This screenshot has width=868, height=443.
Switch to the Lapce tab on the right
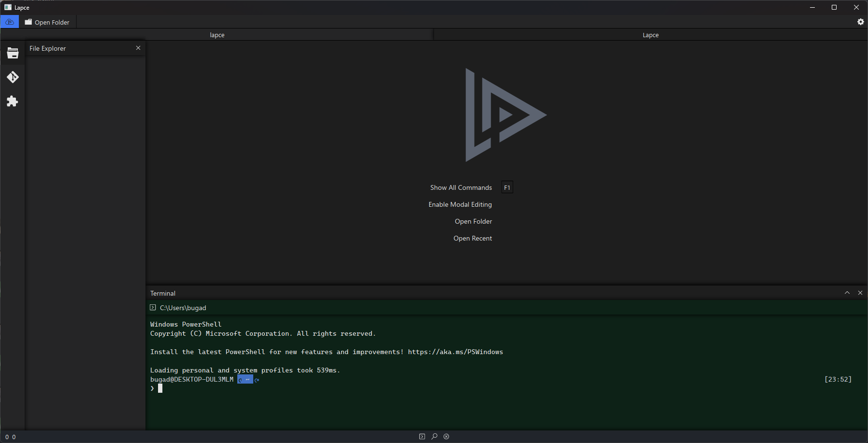[650, 34]
